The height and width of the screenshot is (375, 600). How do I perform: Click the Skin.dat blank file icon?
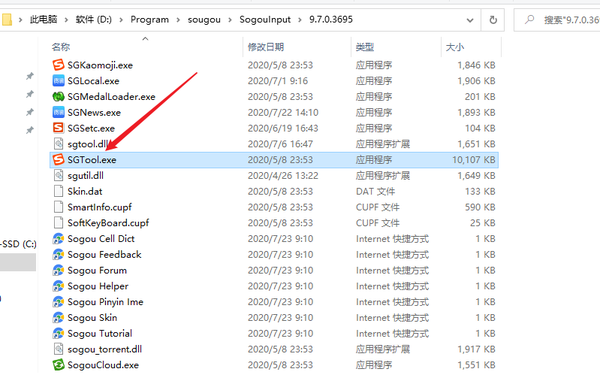[58, 191]
